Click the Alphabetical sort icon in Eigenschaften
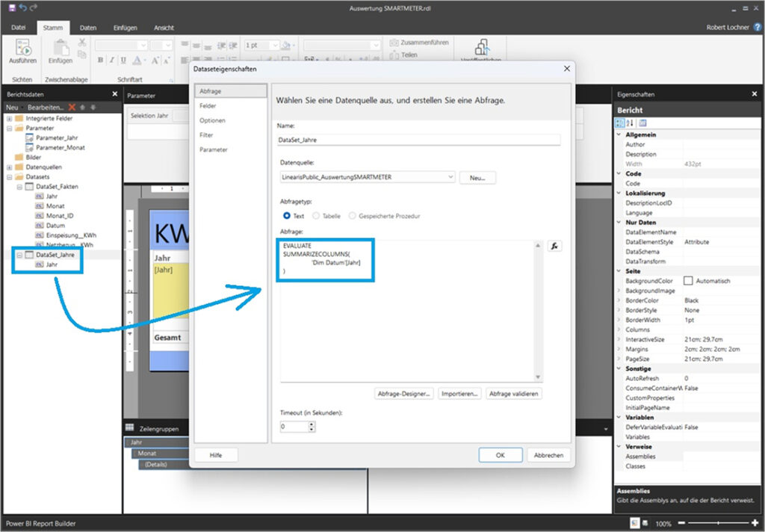 (x=630, y=123)
